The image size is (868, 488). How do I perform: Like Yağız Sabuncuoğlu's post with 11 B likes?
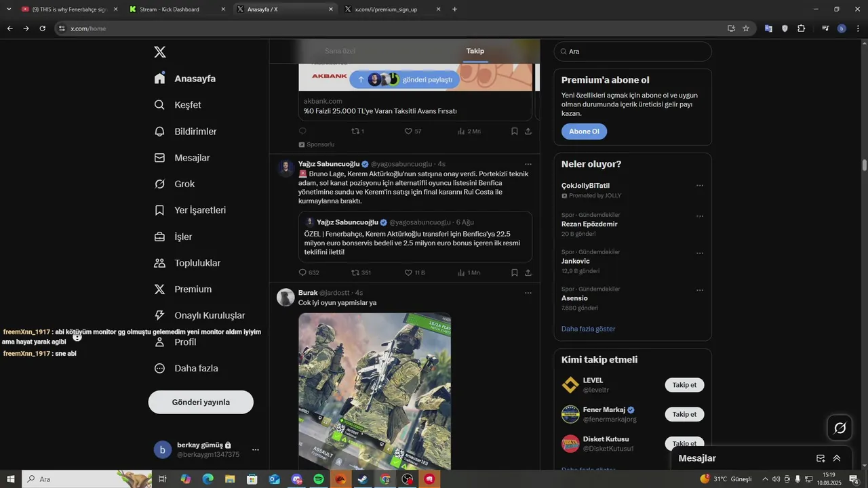[x=414, y=272]
